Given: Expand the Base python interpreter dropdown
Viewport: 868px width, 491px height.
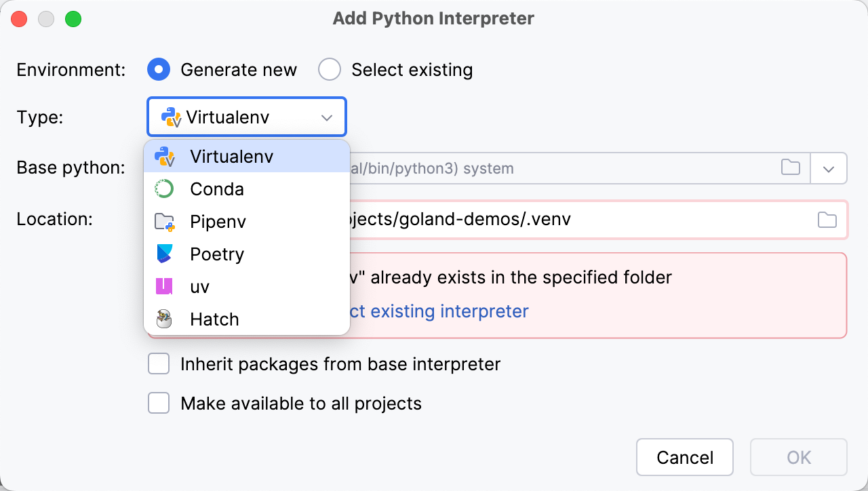Looking at the screenshot, I should 829,168.
